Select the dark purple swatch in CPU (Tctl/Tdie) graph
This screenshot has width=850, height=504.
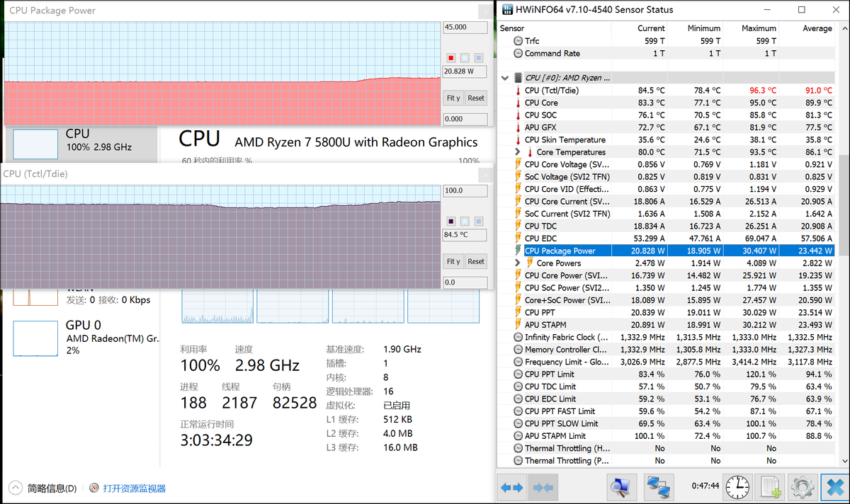(451, 222)
